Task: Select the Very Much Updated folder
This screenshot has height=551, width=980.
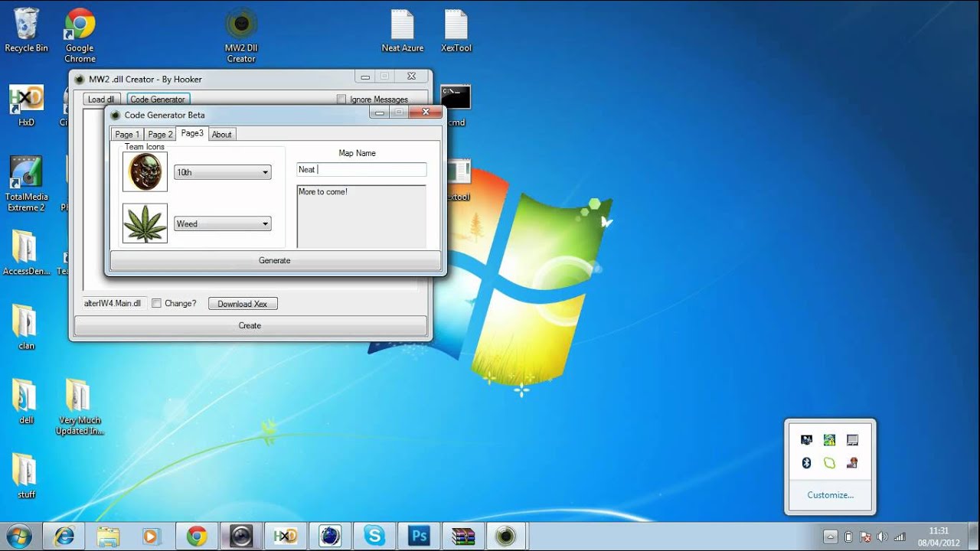Action: pos(80,406)
